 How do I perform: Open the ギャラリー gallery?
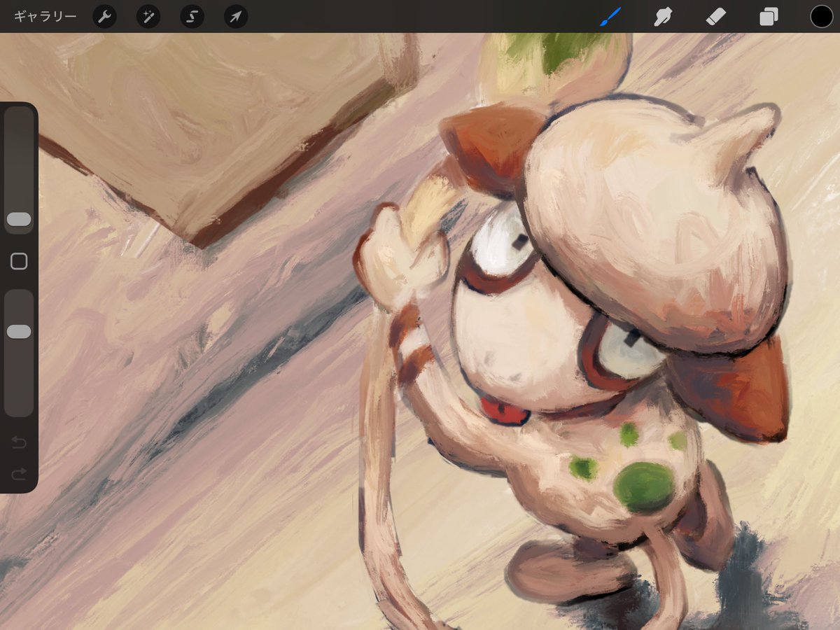pyautogui.click(x=45, y=16)
